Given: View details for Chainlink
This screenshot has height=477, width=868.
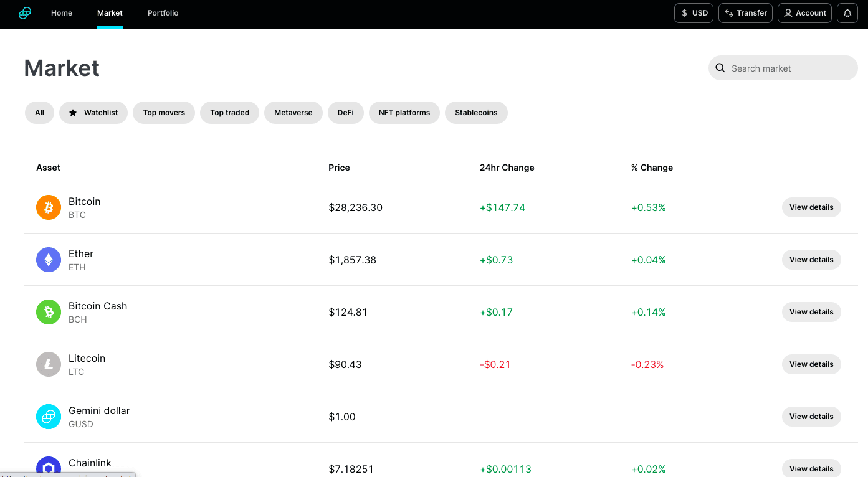Looking at the screenshot, I should pyautogui.click(x=811, y=468).
